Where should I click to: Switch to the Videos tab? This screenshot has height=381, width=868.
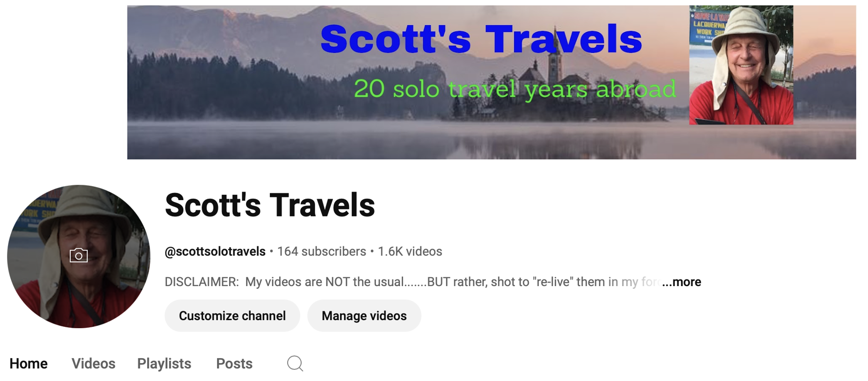[93, 363]
